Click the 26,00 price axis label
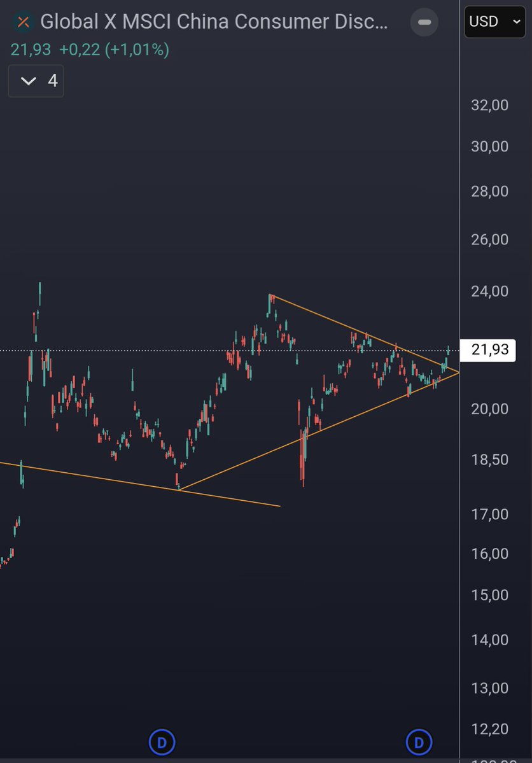The height and width of the screenshot is (763, 532). pos(489,239)
